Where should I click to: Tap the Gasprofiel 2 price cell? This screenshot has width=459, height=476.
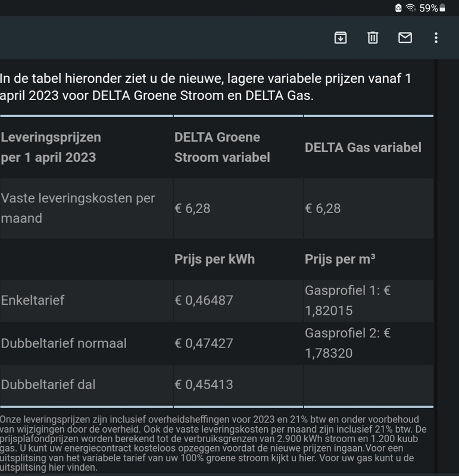(x=369, y=343)
